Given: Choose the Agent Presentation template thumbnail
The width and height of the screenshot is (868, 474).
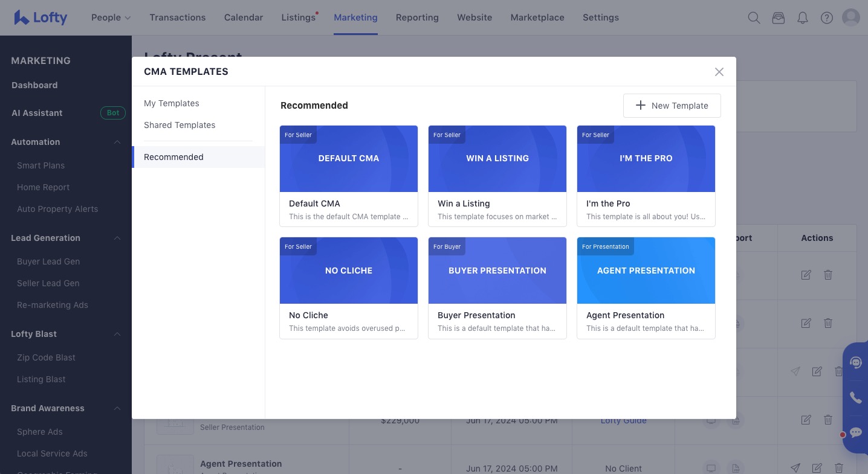Looking at the screenshot, I should point(646,271).
